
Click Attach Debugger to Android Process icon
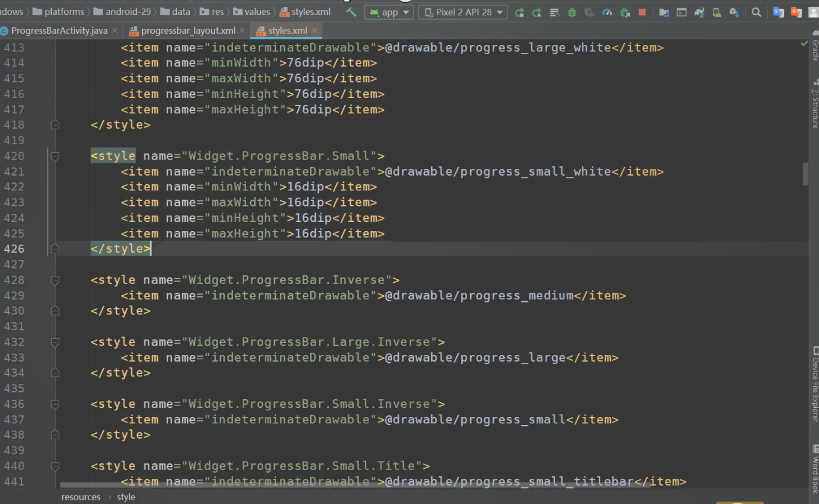click(x=625, y=12)
